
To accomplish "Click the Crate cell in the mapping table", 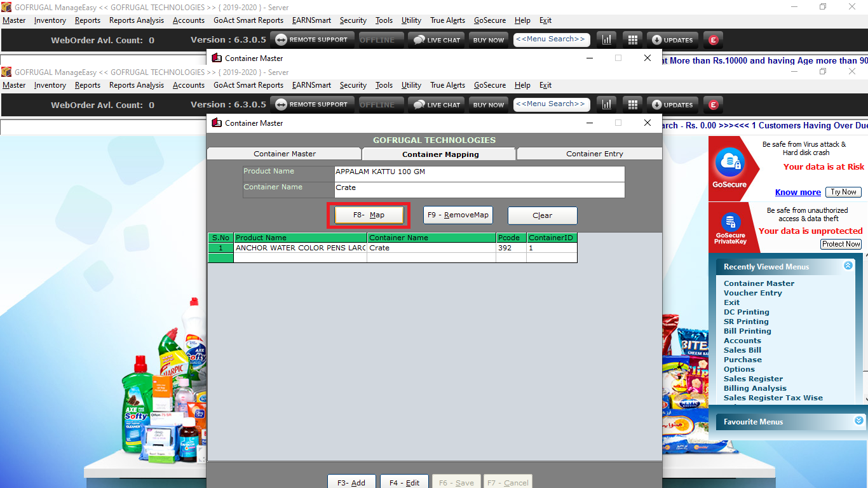I will 431,248.
